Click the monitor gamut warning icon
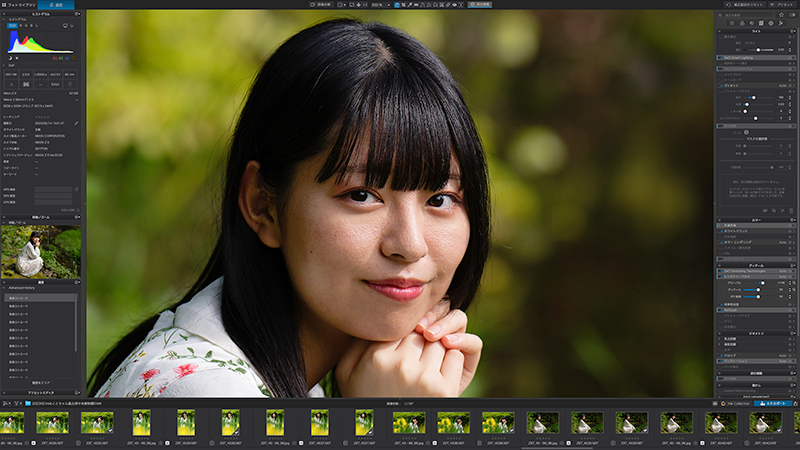 coord(65,26)
